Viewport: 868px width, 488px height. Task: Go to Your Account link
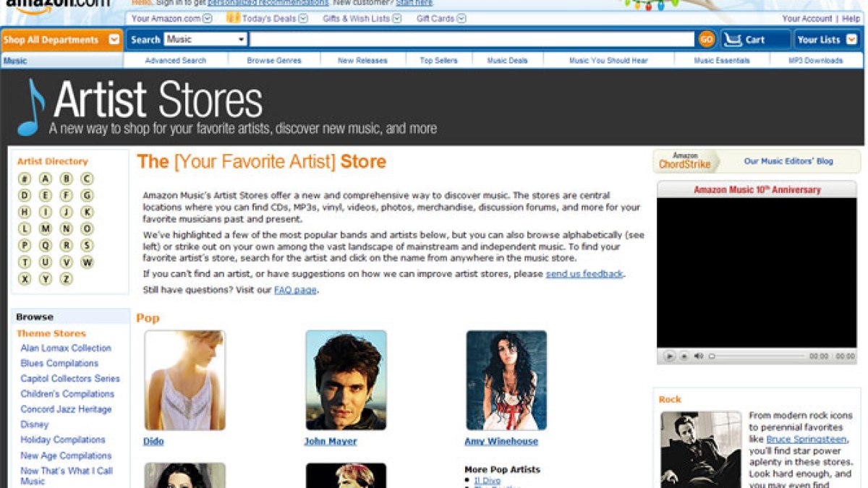click(807, 19)
